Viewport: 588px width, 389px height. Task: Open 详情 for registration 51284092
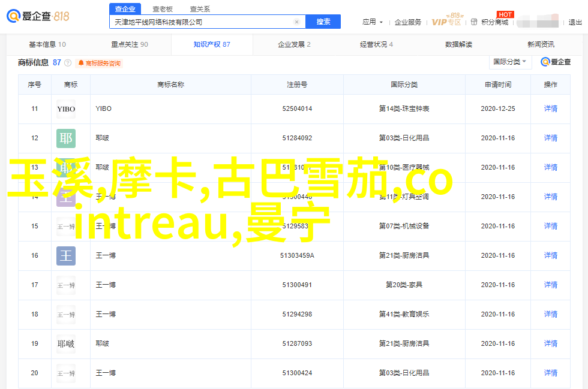pos(551,138)
